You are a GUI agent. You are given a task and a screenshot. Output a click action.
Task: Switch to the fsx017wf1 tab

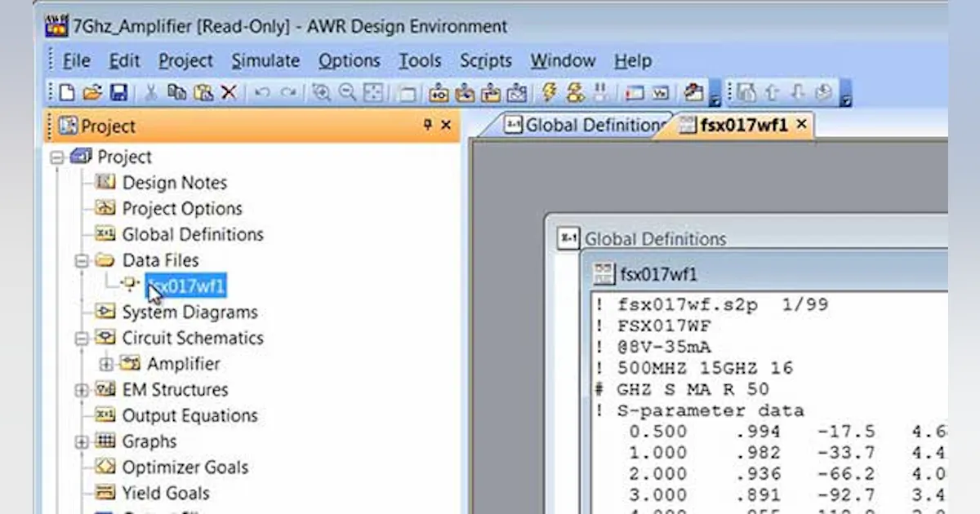733,125
